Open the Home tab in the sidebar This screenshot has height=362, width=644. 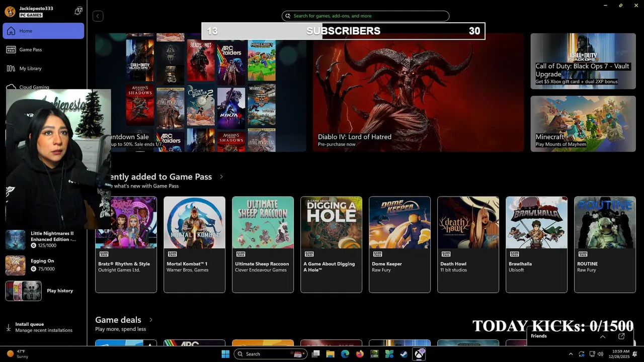(43, 31)
